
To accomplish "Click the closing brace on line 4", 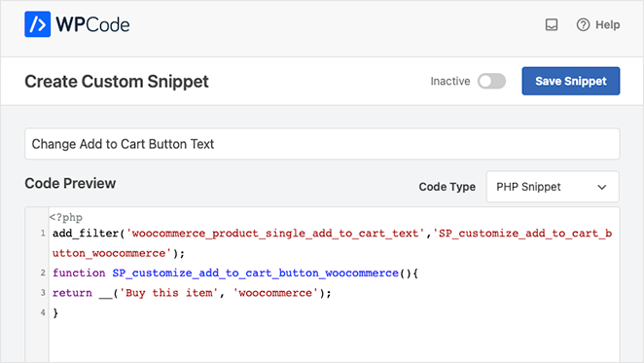I will pos(55,312).
